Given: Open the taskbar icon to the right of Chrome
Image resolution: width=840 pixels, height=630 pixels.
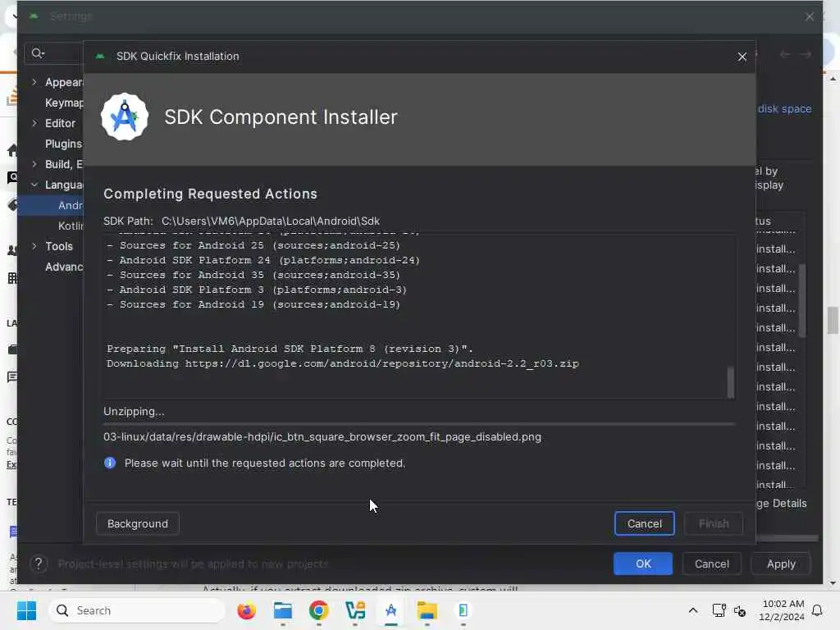Looking at the screenshot, I should 354,610.
